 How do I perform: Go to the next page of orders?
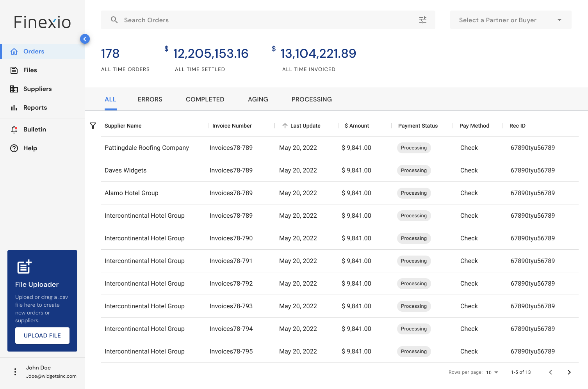click(569, 372)
